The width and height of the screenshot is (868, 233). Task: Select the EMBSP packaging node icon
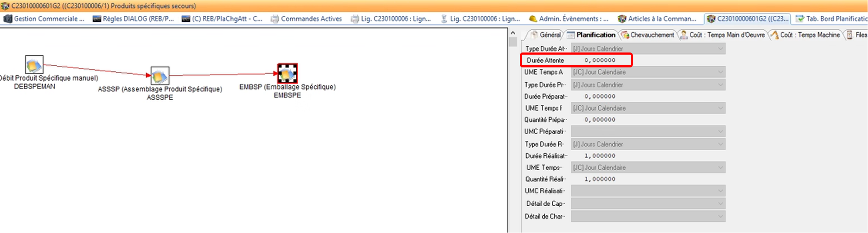(x=287, y=73)
